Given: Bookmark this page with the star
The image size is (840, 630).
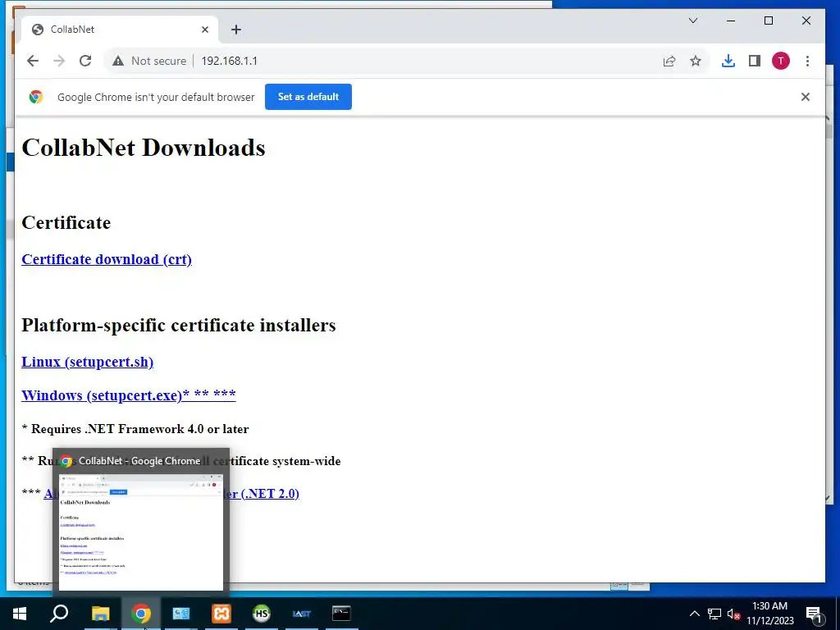Looking at the screenshot, I should coord(696,61).
